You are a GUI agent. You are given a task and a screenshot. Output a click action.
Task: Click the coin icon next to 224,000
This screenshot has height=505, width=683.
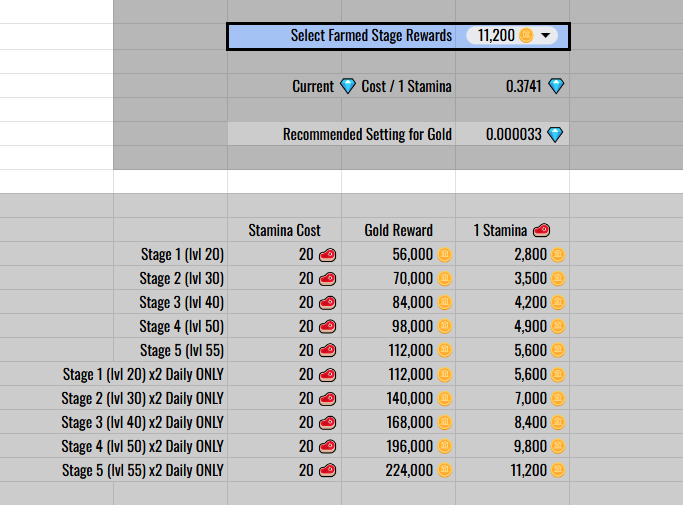444,470
